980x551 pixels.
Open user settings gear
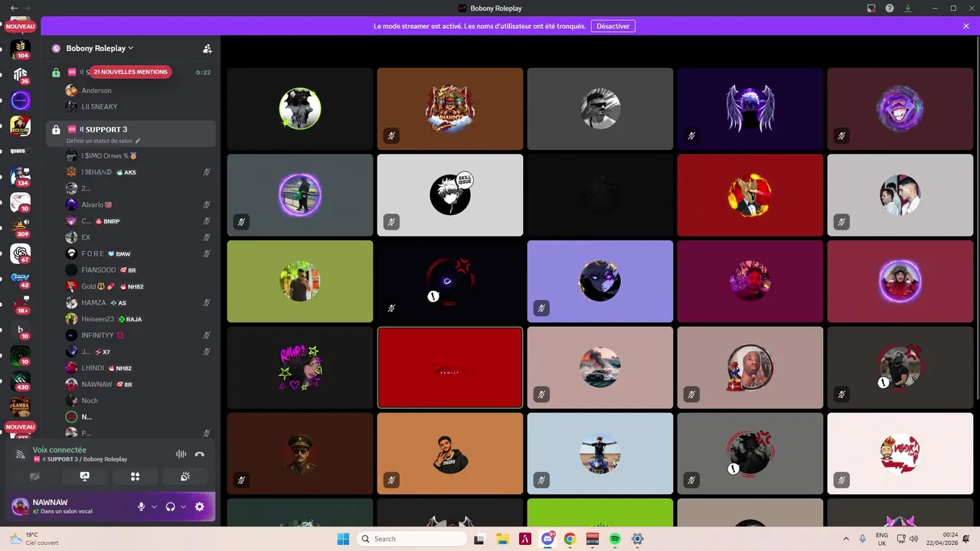point(200,507)
